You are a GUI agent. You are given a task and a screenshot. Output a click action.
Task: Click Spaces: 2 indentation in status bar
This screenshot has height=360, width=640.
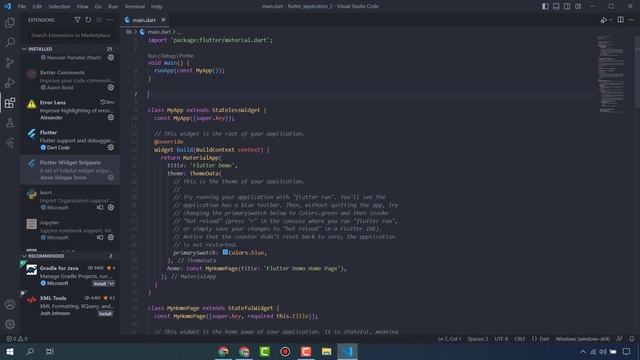point(478,339)
